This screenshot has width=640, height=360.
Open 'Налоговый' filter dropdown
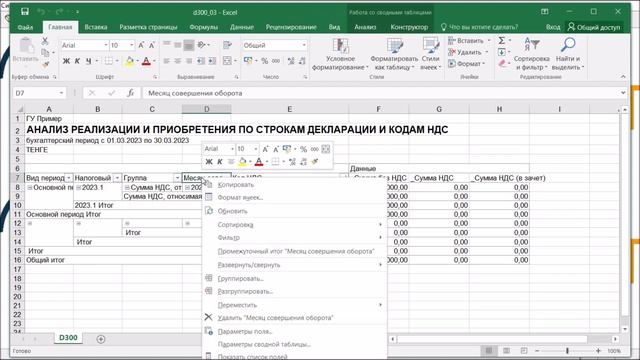(x=117, y=178)
